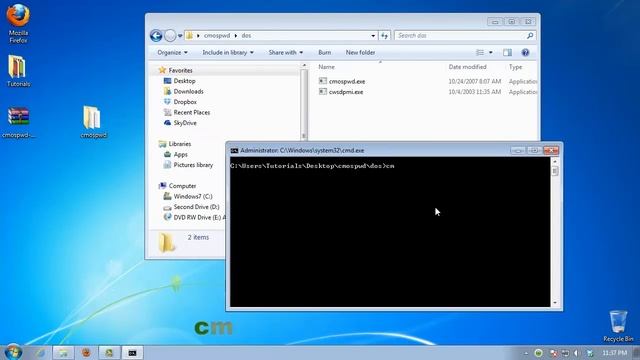This screenshot has height=360, width=640.
Task: Sort files by the Name column
Action: click(x=327, y=67)
